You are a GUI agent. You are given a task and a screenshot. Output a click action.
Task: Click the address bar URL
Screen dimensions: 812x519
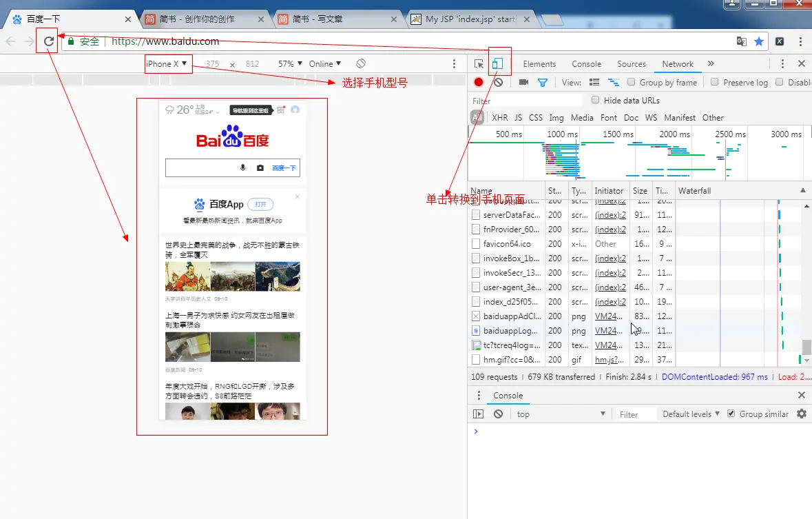tap(165, 41)
